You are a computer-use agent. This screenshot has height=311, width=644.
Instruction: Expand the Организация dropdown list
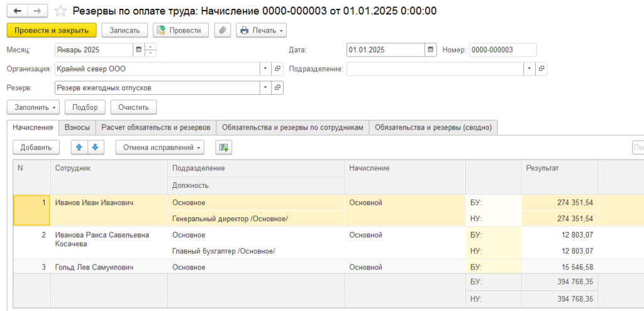[265, 68]
